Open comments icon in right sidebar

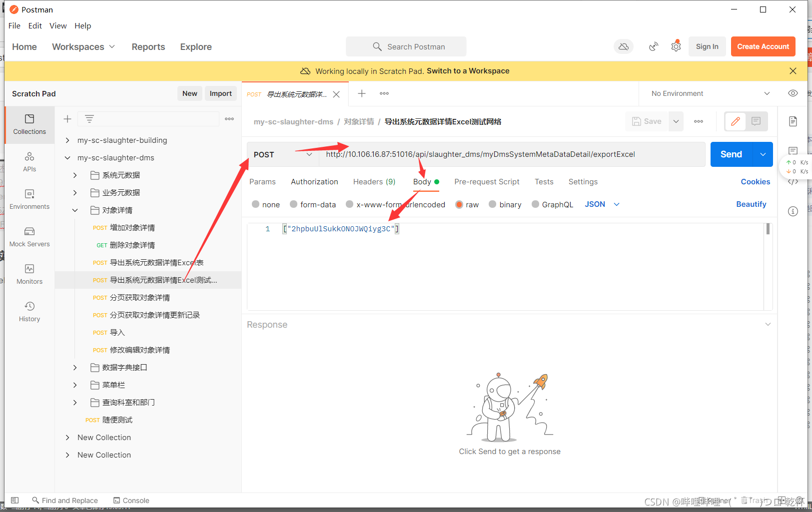(793, 151)
